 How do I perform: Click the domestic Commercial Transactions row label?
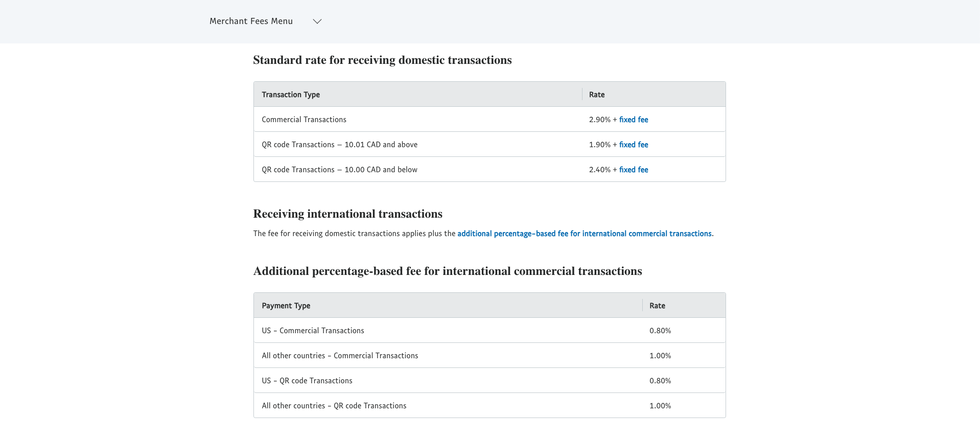[x=304, y=120]
